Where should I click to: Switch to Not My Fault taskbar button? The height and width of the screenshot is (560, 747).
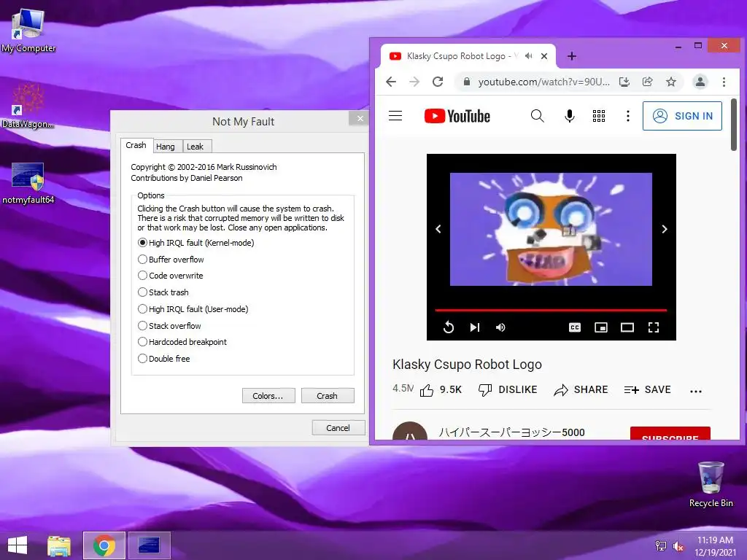[x=149, y=545]
